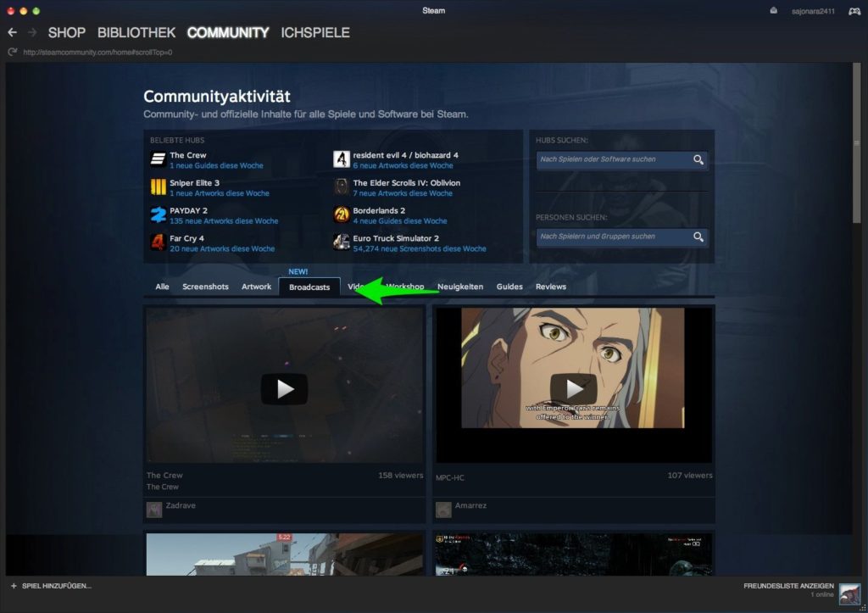Click SPIEL HINZUFÜGEN button

pos(51,586)
